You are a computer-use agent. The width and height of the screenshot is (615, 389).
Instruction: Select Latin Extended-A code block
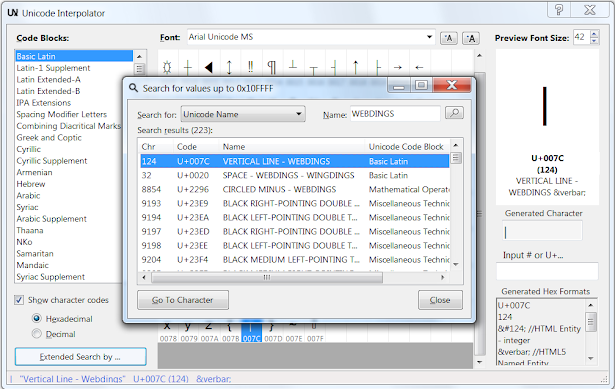pos(48,80)
